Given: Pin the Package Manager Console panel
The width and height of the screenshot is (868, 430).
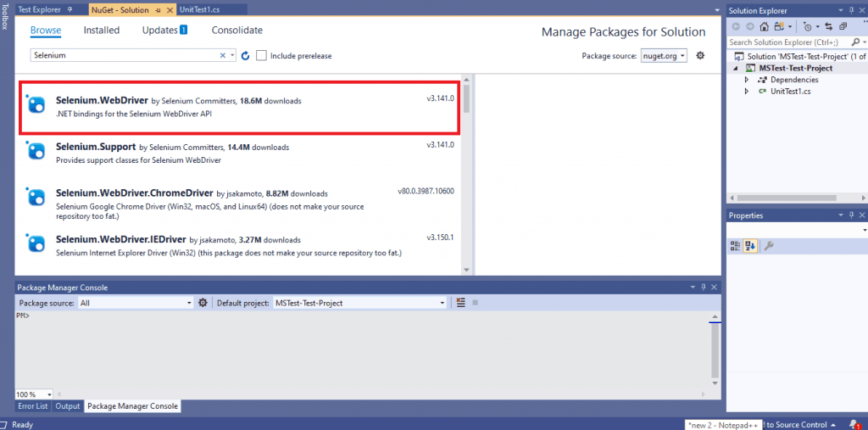Looking at the screenshot, I should (704, 288).
